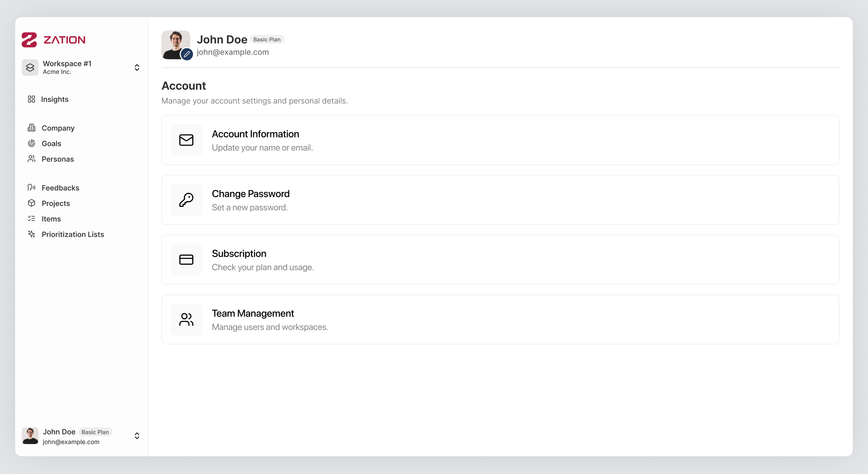Open the Items list page

[x=51, y=219]
